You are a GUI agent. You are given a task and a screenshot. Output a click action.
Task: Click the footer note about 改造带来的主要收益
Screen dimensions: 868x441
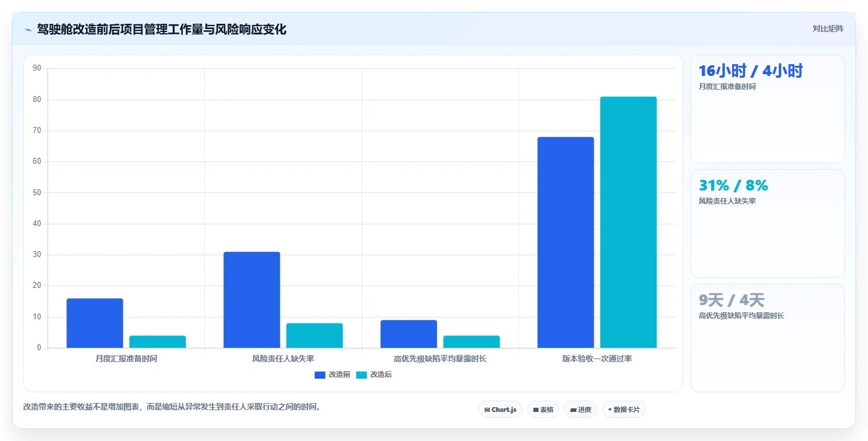[x=172, y=407]
